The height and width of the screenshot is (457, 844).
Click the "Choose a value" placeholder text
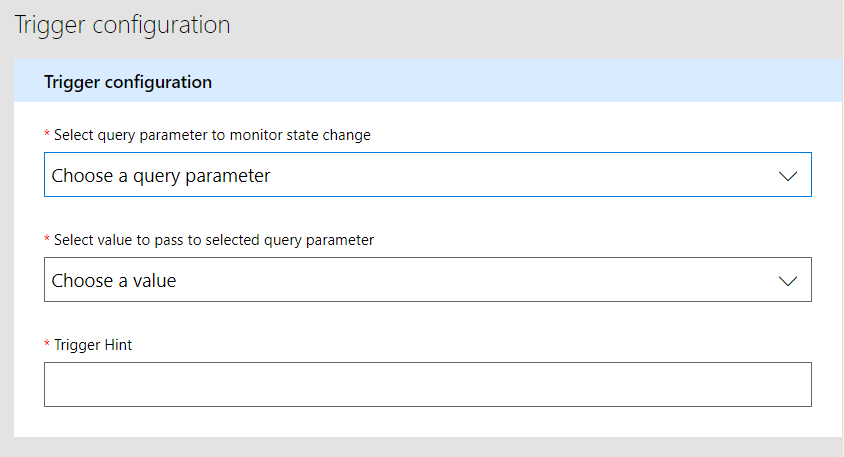(114, 281)
